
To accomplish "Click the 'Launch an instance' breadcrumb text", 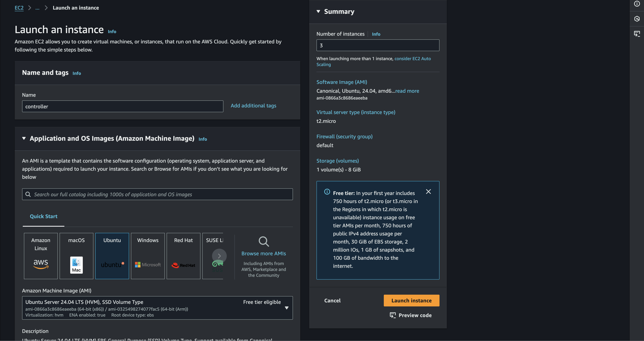I will tap(76, 8).
